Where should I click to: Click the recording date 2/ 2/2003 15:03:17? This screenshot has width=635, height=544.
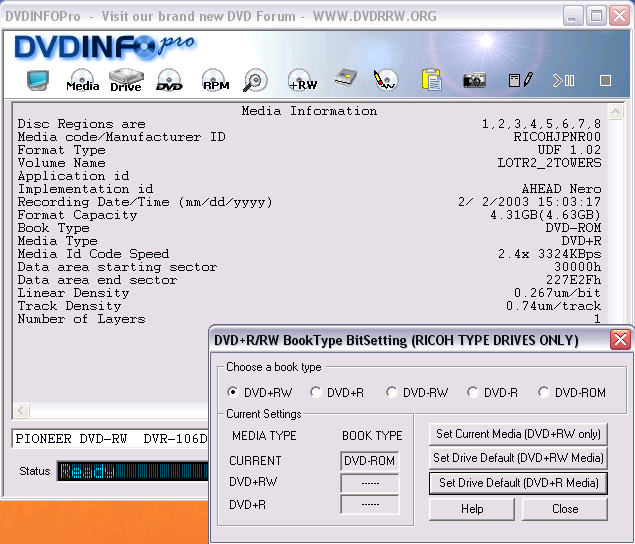coord(529,202)
